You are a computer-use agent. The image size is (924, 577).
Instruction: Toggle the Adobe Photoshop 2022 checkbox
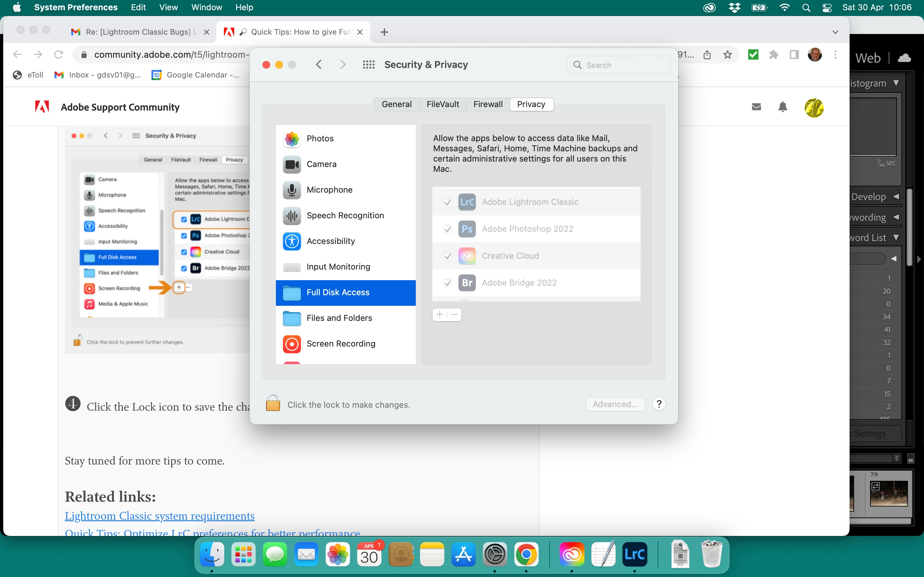pos(448,229)
